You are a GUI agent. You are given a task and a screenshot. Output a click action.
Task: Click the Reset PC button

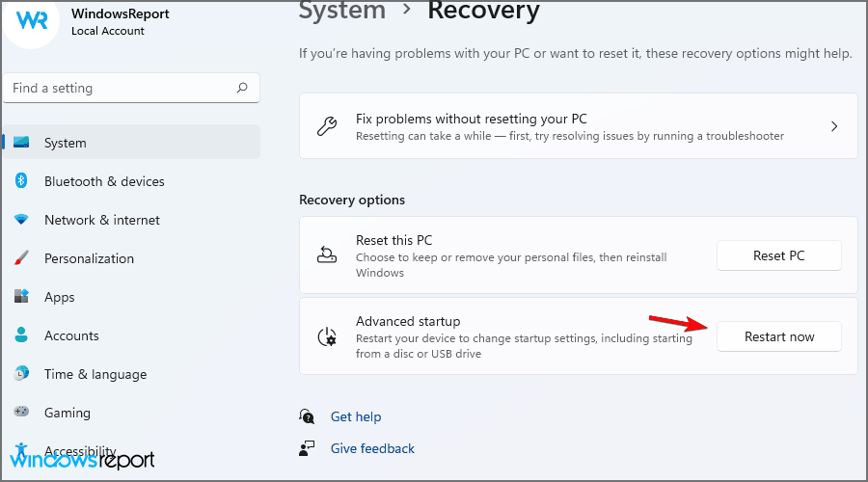click(x=779, y=255)
